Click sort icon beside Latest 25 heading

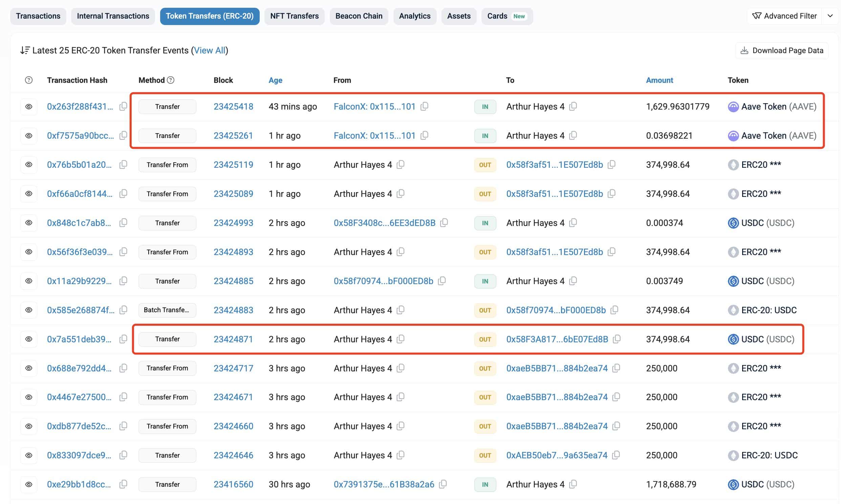coord(25,50)
